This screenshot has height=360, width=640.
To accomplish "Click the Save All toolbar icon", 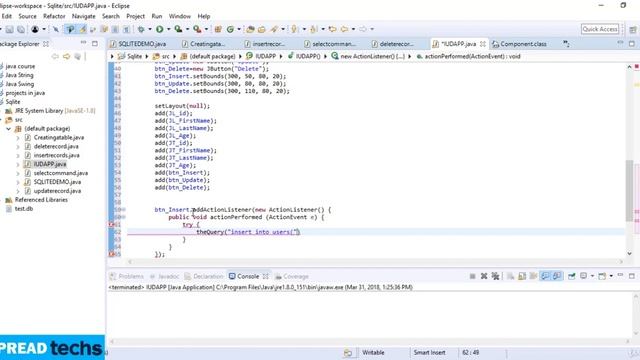I will (x=21, y=29).
